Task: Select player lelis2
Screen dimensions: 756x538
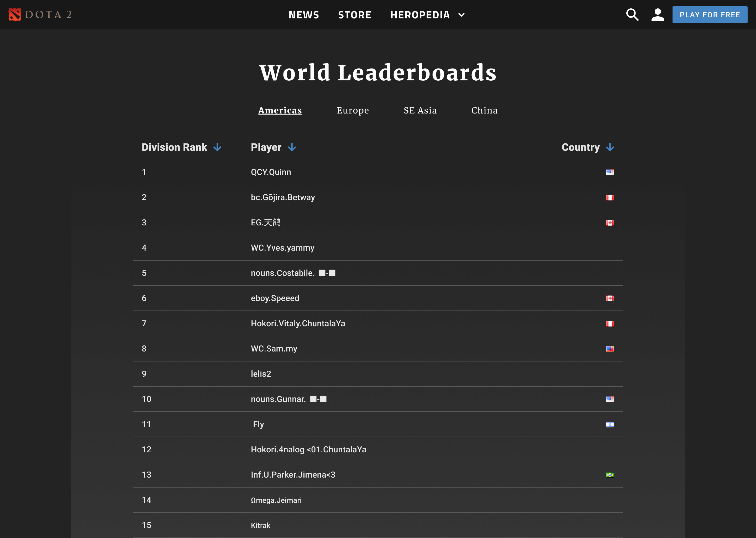Action: click(x=261, y=374)
